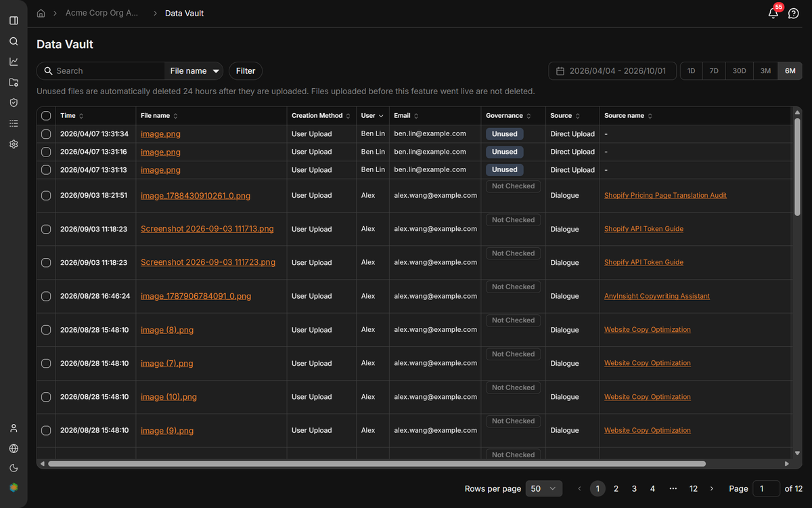Screen dimensions: 812x508
Task: Open the settings gear icon in the sidebar
Action: [14, 144]
